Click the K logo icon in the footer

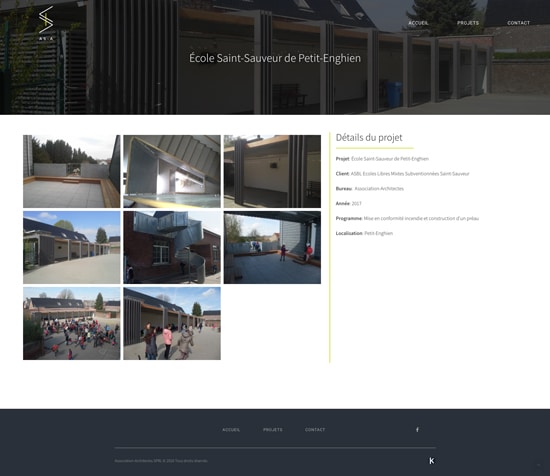pyautogui.click(x=432, y=461)
